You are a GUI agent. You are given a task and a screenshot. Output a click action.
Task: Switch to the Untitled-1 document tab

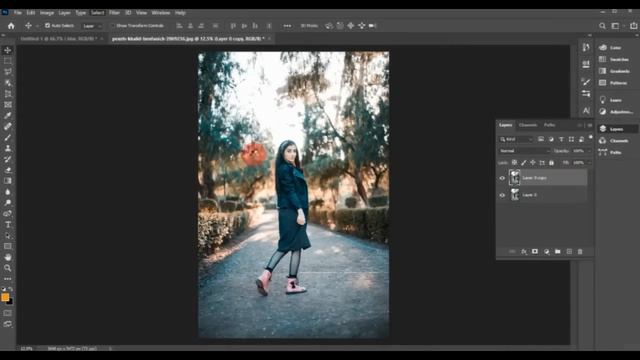(x=60, y=39)
